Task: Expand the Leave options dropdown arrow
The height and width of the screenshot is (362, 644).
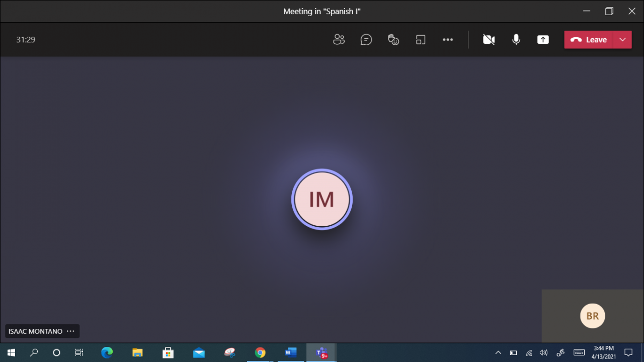Action: coord(622,40)
